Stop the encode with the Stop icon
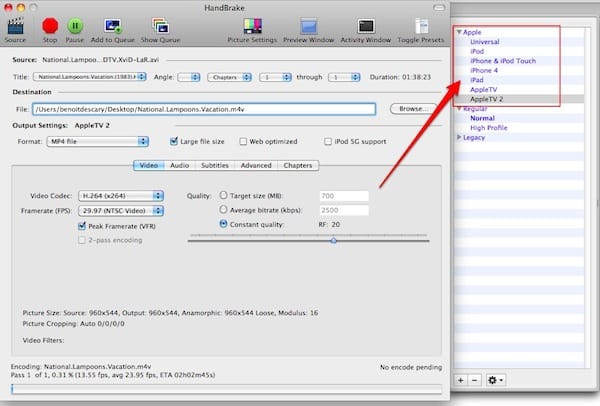The image size is (600, 406). (x=50, y=25)
